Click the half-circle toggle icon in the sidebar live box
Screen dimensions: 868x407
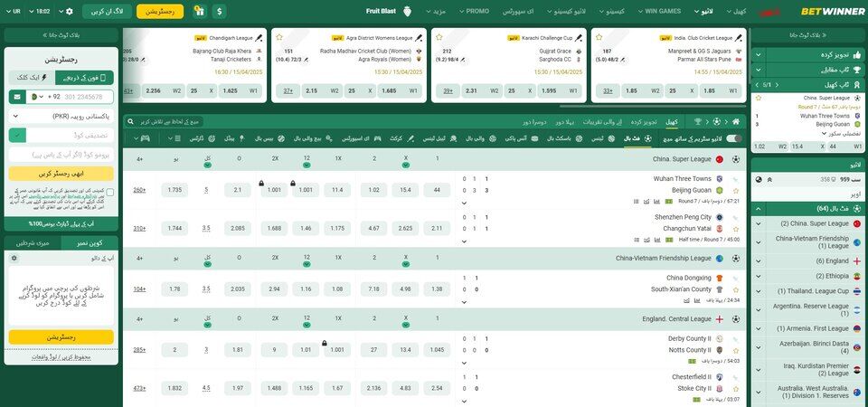(759, 179)
